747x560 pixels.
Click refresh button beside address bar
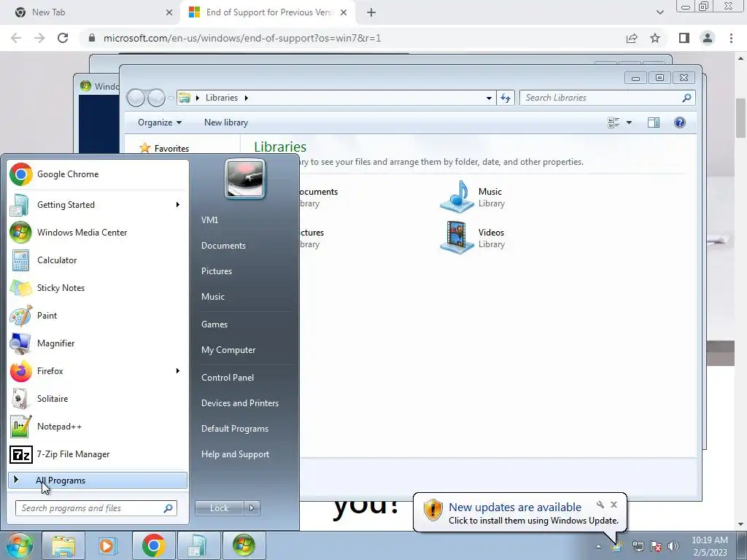(506, 98)
